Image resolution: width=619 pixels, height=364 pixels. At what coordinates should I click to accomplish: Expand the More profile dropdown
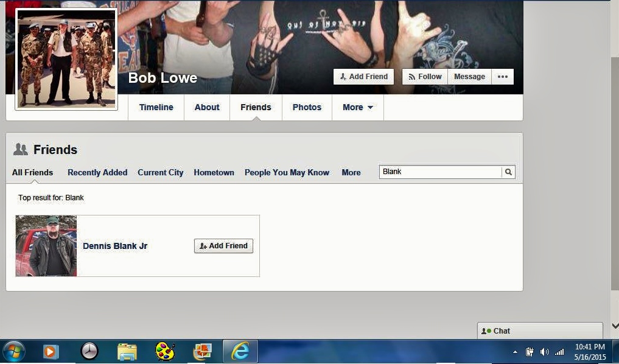pos(358,107)
